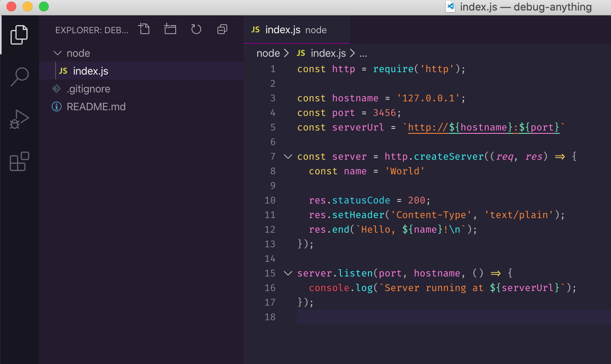
Task: Click the EXPLORER: DEB... panel header
Action: tap(91, 30)
